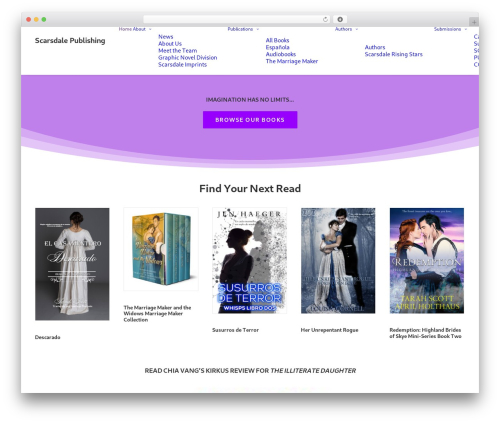This screenshot has height=423, width=500.
Task: Expand the Authors dropdown arrow
Action: pos(356,29)
